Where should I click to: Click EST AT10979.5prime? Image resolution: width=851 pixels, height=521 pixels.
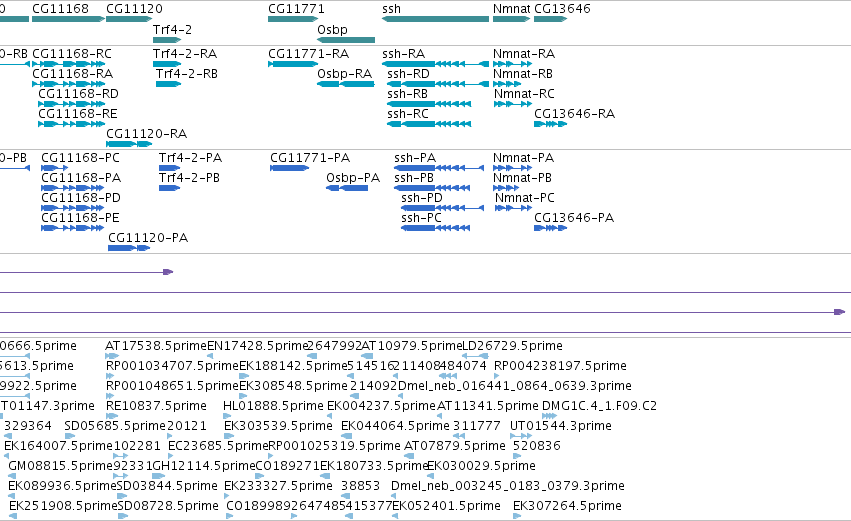pos(412,346)
